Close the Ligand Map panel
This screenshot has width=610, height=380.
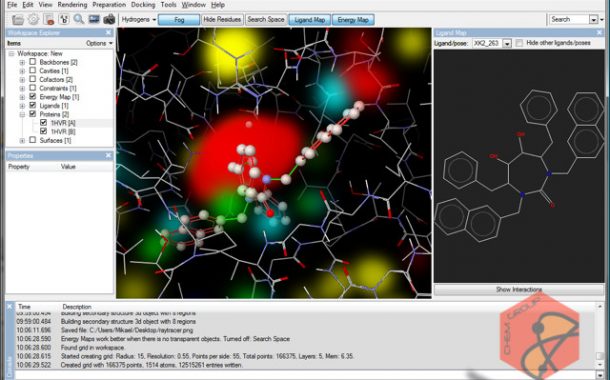[x=599, y=33]
